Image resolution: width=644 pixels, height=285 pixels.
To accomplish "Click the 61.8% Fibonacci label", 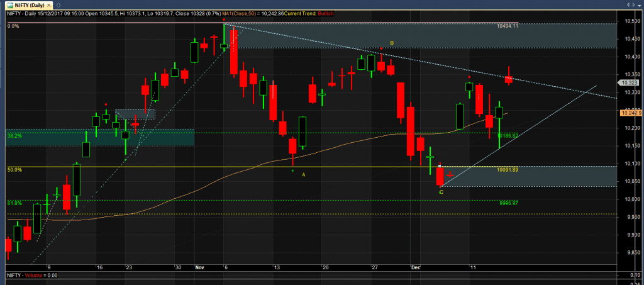I will [14, 203].
